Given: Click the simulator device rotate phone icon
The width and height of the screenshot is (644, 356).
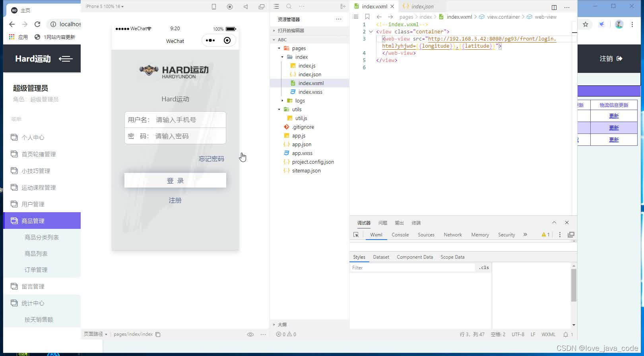Looking at the screenshot, I should [214, 6].
